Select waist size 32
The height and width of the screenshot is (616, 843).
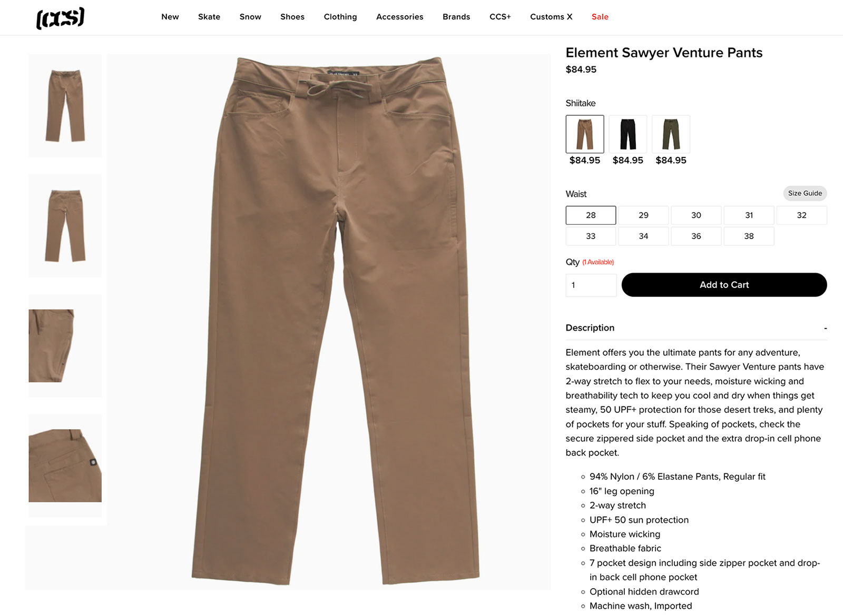[x=801, y=215]
